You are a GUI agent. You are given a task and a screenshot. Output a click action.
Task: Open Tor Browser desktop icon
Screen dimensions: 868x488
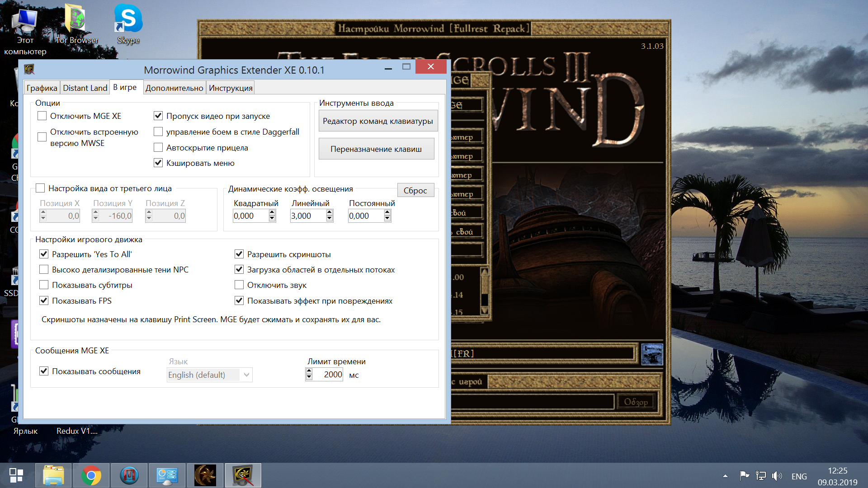pyautogui.click(x=77, y=25)
